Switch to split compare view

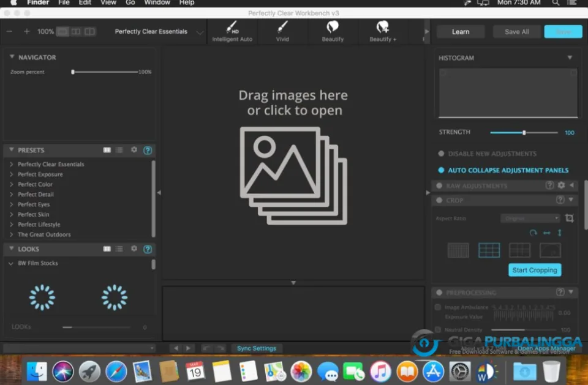[89, 31]
